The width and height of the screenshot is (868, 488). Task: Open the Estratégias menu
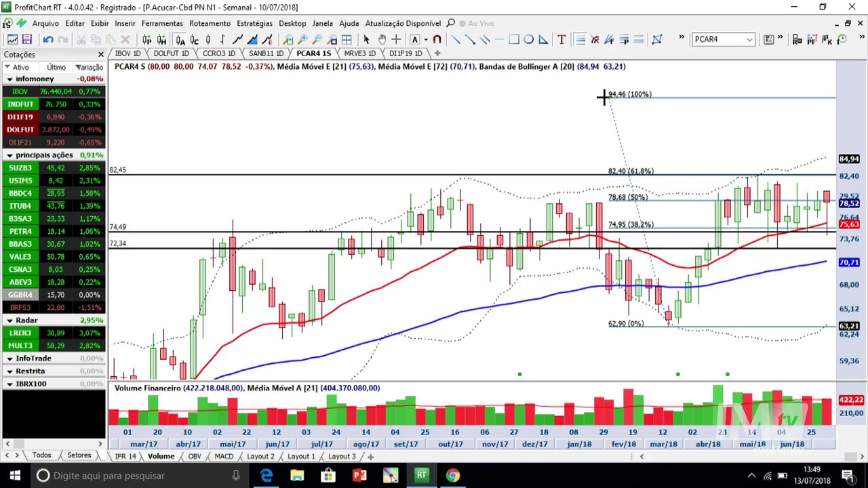click(x=254, y=23)
